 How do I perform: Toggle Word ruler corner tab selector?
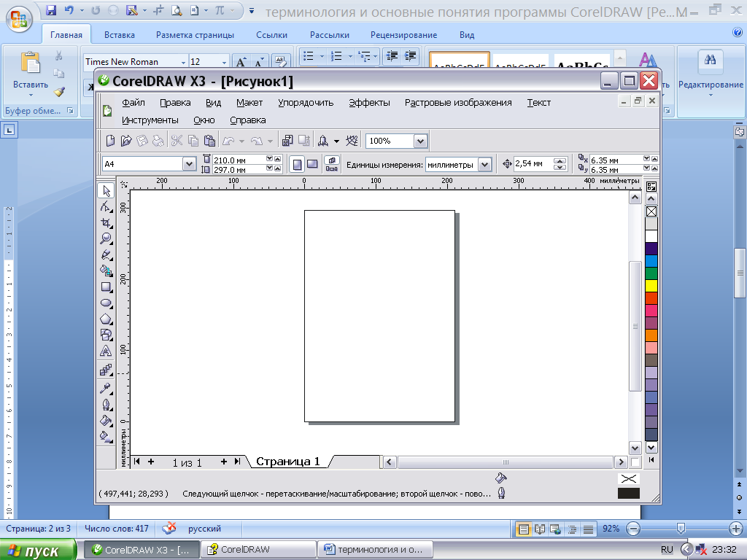click(9, 130)
